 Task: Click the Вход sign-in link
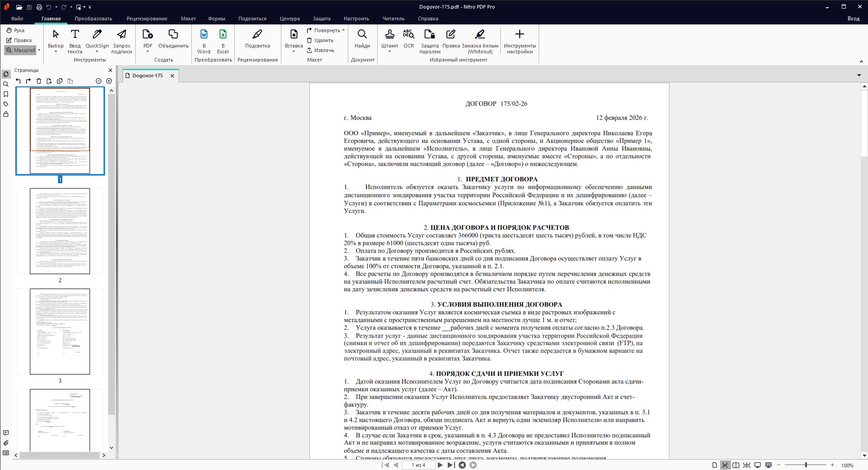click(x=854, y=19)
